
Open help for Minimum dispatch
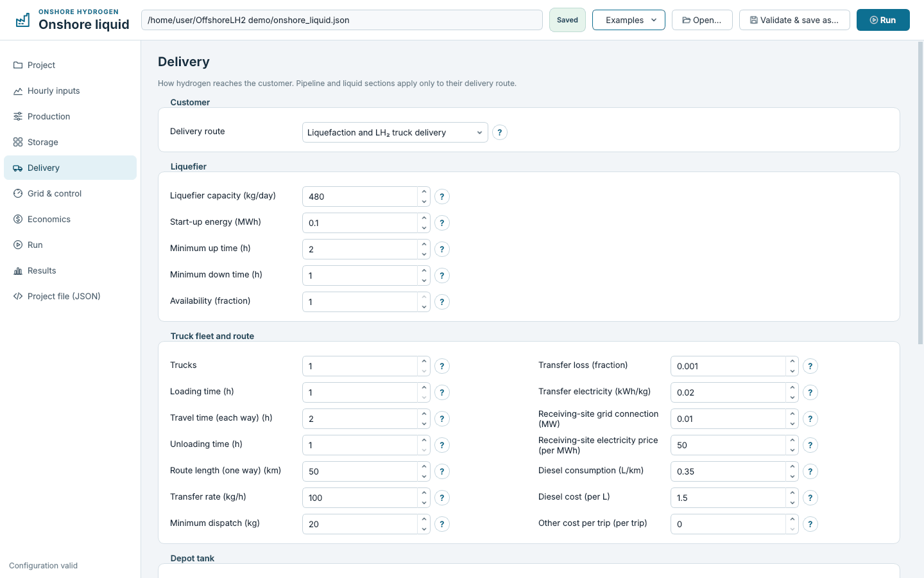coord(442,524)
